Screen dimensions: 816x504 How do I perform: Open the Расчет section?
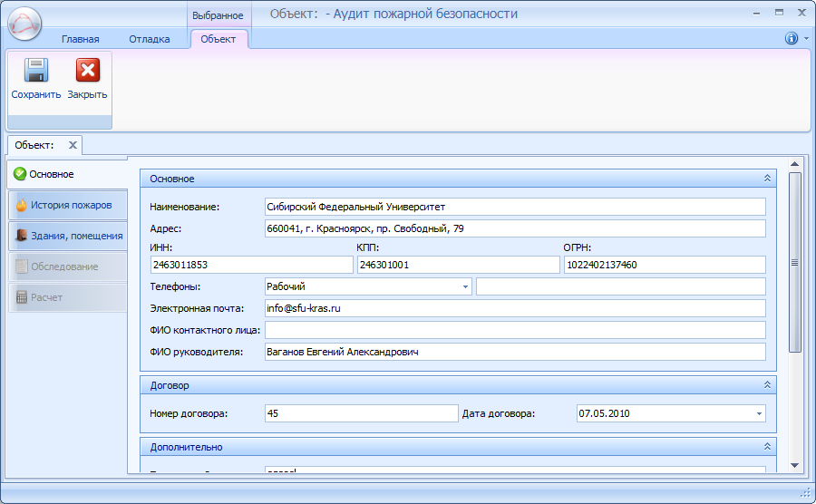[68, 297]
